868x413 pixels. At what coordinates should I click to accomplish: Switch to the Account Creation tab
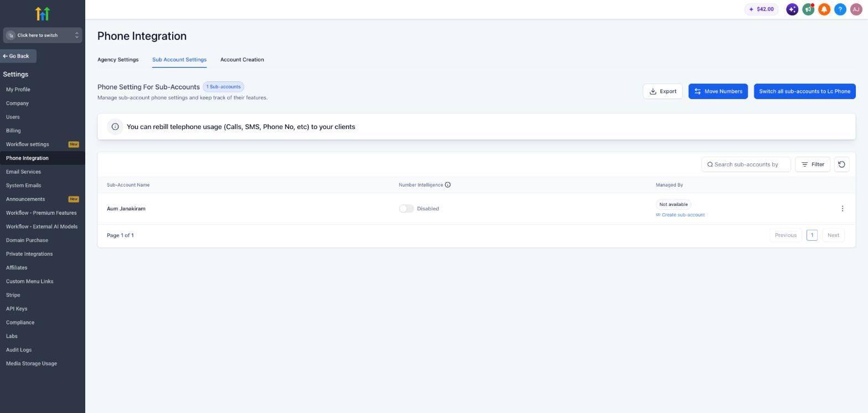pos(242,60)
